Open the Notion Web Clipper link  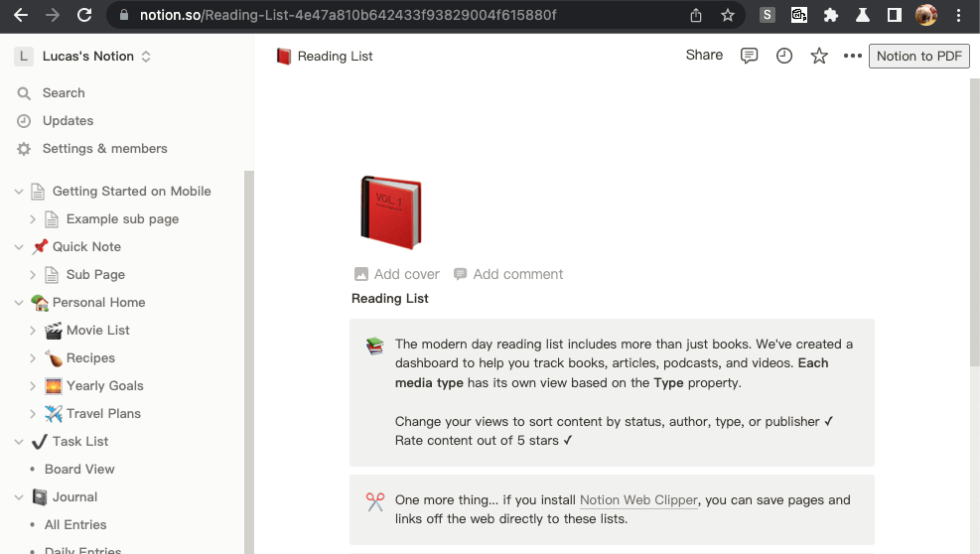tap(638, 500)
